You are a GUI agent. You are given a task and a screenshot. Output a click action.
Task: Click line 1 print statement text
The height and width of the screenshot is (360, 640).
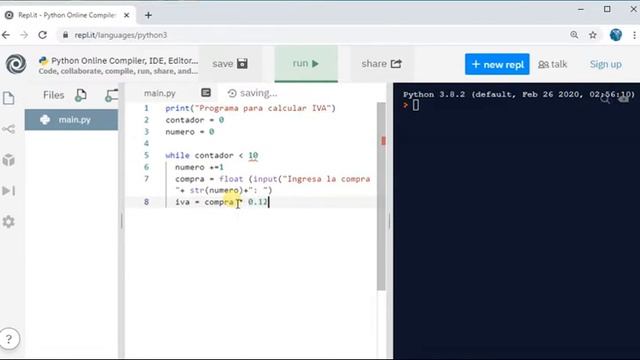pos(250,108)
